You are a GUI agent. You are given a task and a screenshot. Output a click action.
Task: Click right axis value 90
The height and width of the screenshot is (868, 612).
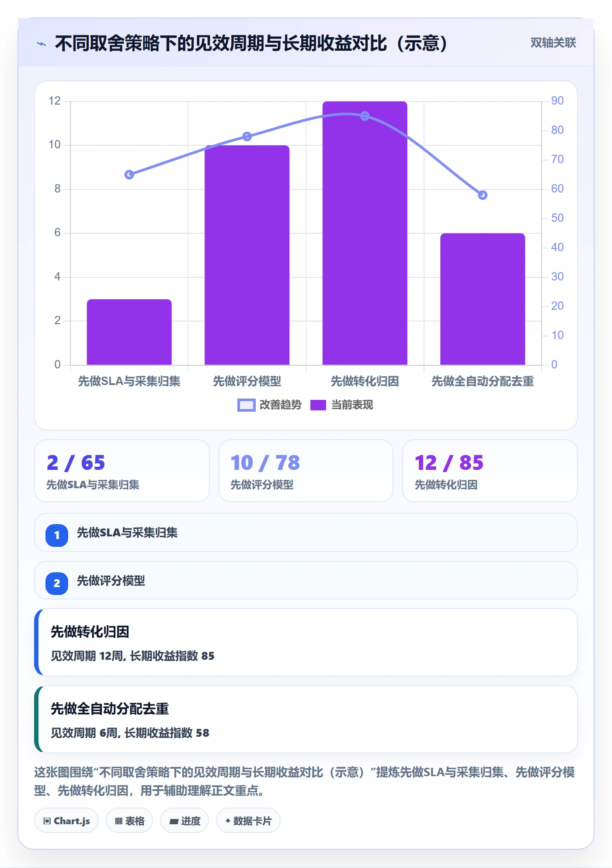(557, 101)
